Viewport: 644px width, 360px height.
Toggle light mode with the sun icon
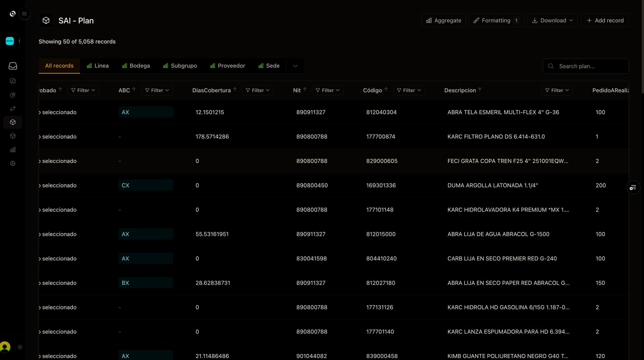click(x=20, y=347)
